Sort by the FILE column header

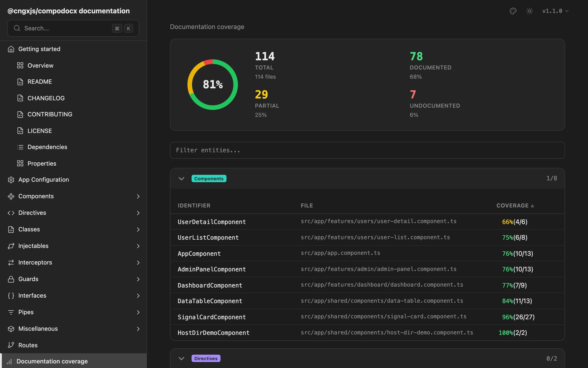[x=307, y=205]
